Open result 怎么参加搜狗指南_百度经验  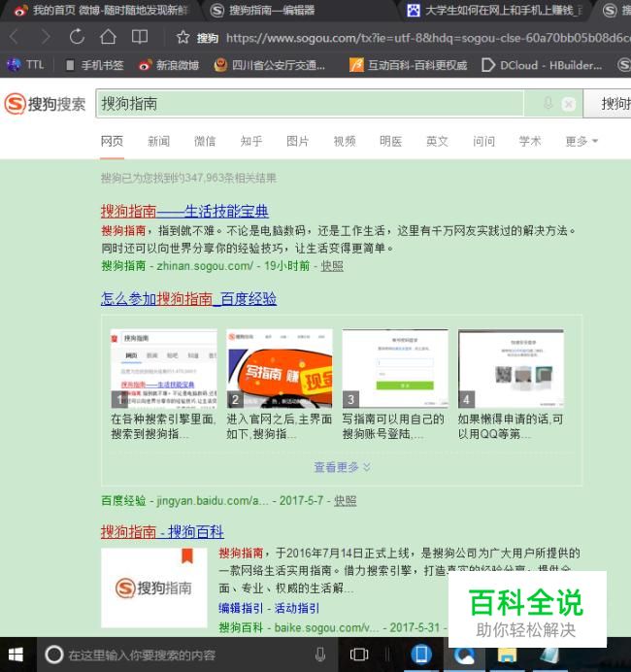(x=188, y=299)
